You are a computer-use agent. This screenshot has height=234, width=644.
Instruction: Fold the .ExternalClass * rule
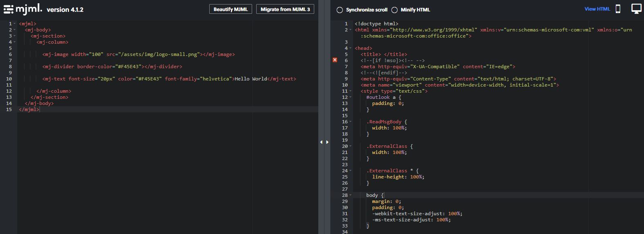(351, 171)
